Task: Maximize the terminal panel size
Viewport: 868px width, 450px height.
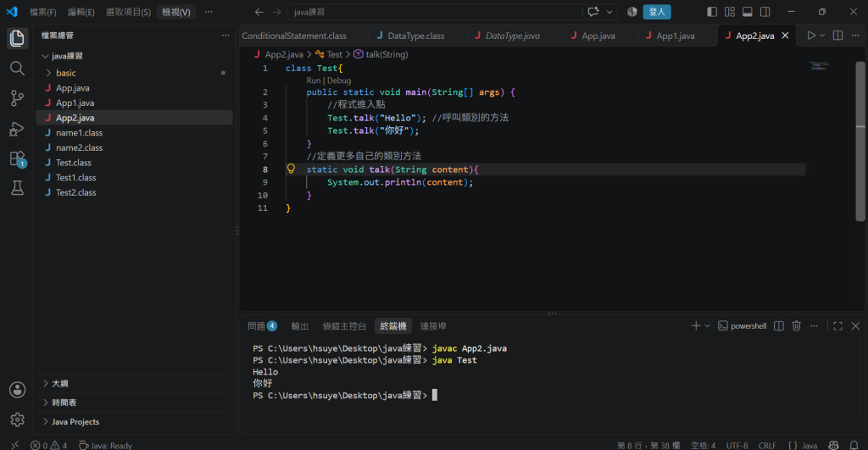Action: pyautogui.click(x=838, y=326)
